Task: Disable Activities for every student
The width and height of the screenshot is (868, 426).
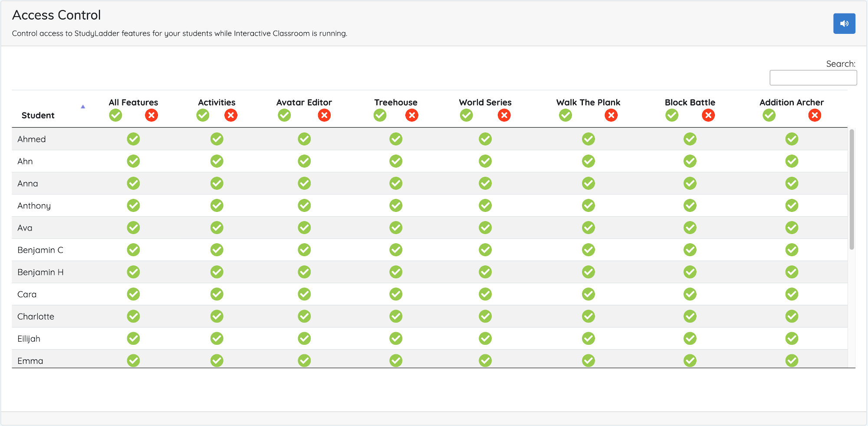Action: point(230,115)
